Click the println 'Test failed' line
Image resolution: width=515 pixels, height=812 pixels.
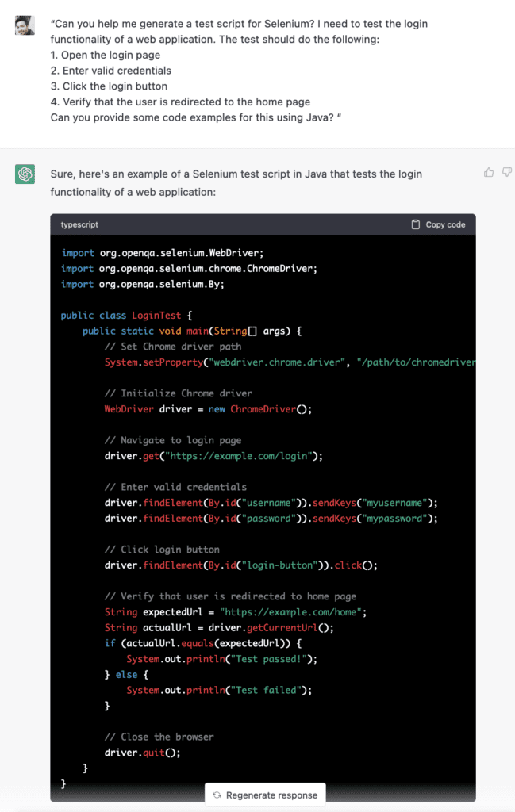(x=219, y=690)
